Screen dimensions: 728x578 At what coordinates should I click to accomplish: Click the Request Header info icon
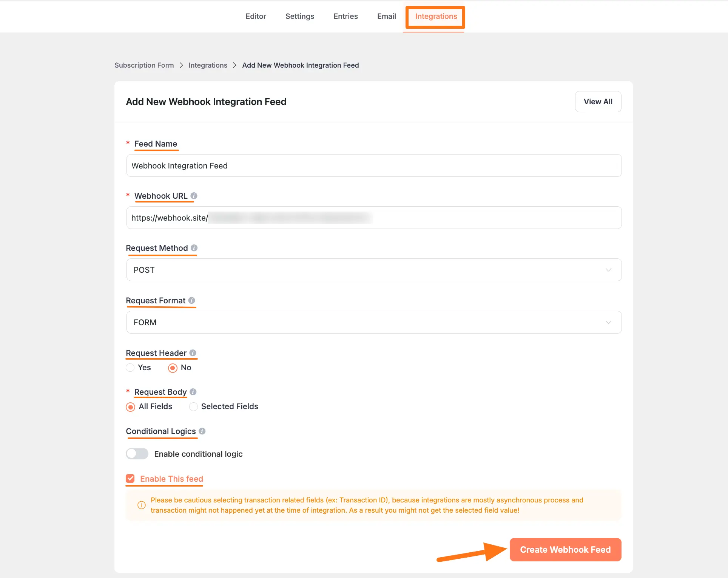[193, 353]
